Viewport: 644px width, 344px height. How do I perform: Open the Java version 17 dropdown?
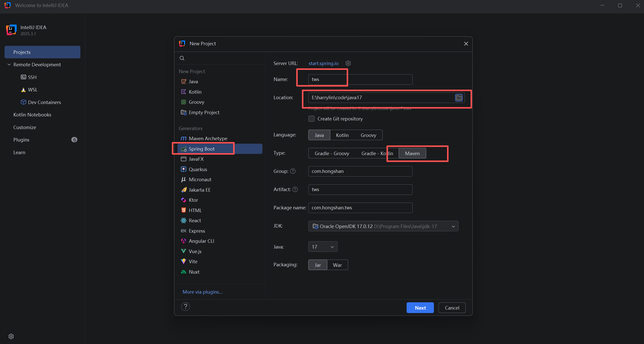click(x=323, y=247)
